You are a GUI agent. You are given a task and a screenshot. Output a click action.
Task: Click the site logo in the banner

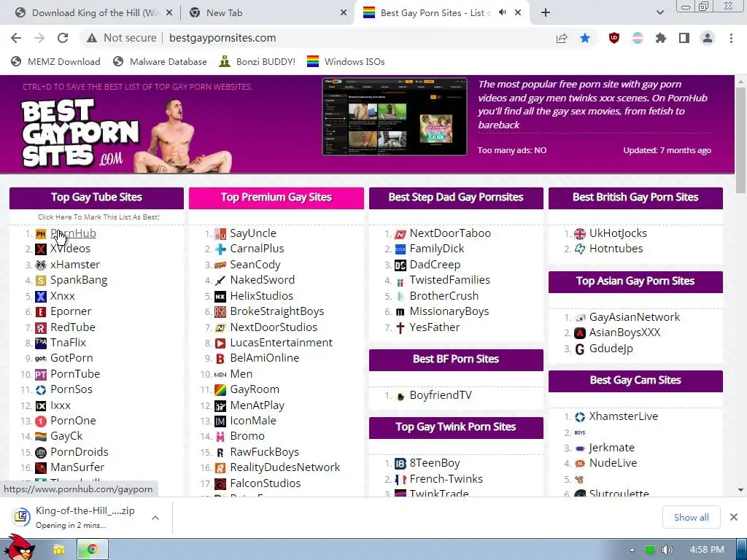coord(80,133)
